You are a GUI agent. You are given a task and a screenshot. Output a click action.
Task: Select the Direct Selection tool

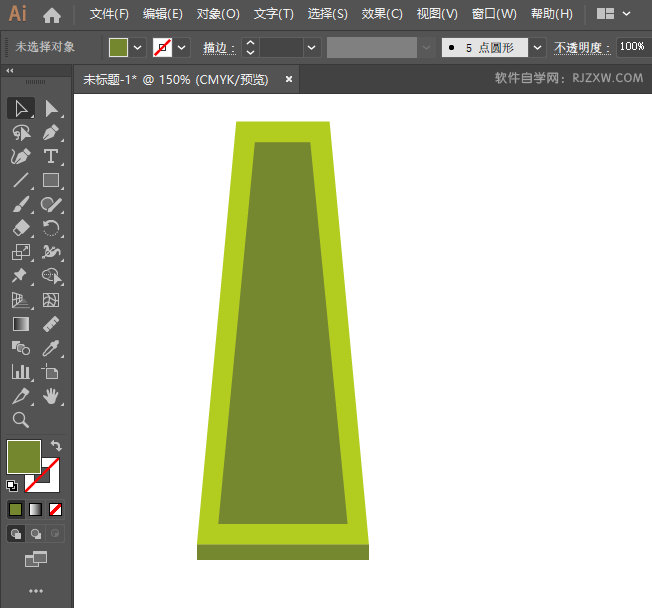point(51,108)
